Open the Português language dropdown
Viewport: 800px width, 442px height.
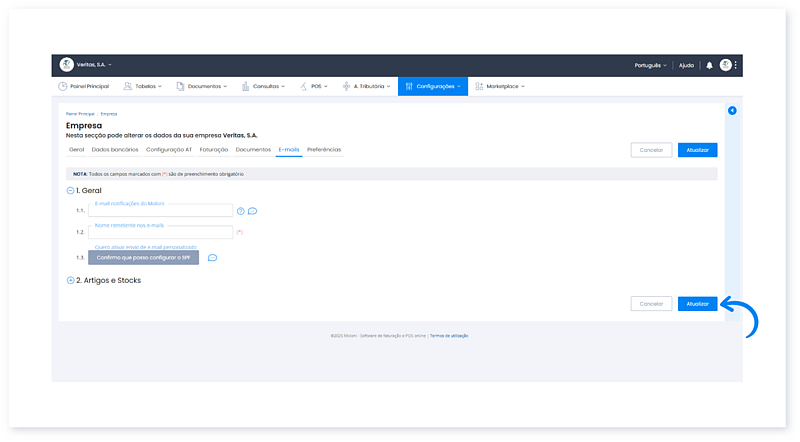point(650,65)
